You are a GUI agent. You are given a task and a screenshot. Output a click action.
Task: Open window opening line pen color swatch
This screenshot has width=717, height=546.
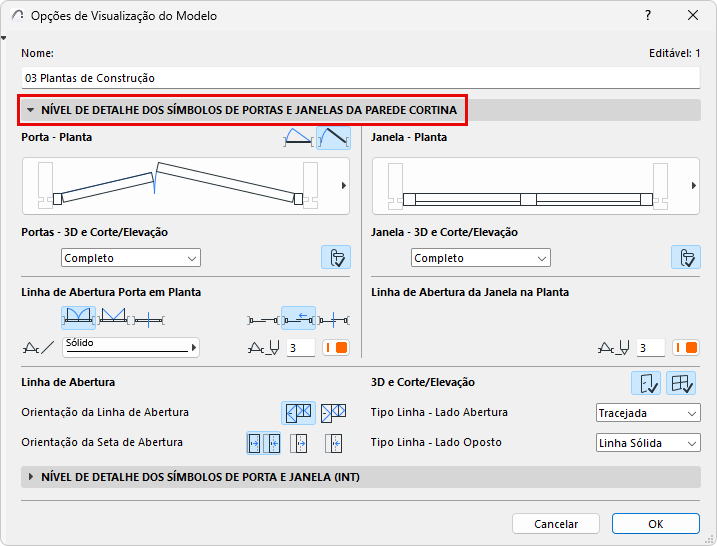click(x=686, y=348)
